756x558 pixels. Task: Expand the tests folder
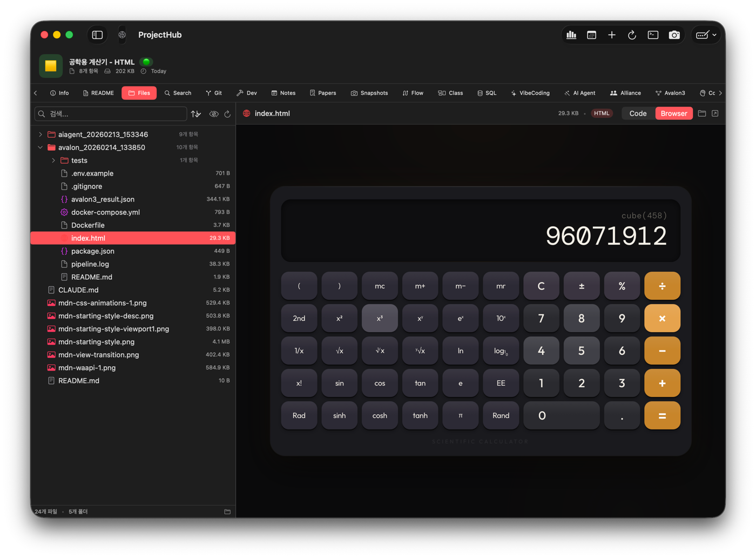pyautogui.click(x=53, y=160)
